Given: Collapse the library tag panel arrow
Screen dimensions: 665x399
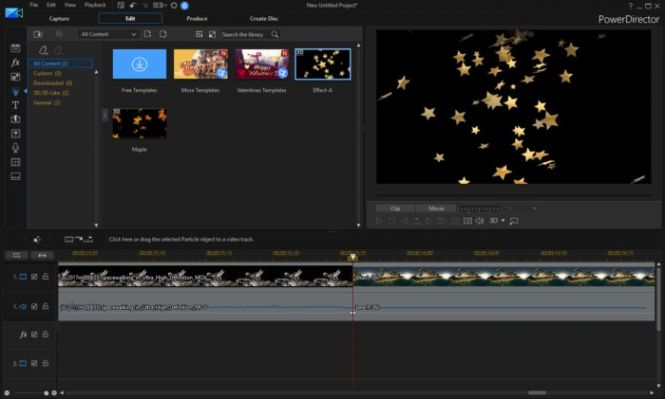Looking at the screenshot, I should pyautogui.click(x=105, y=115).
